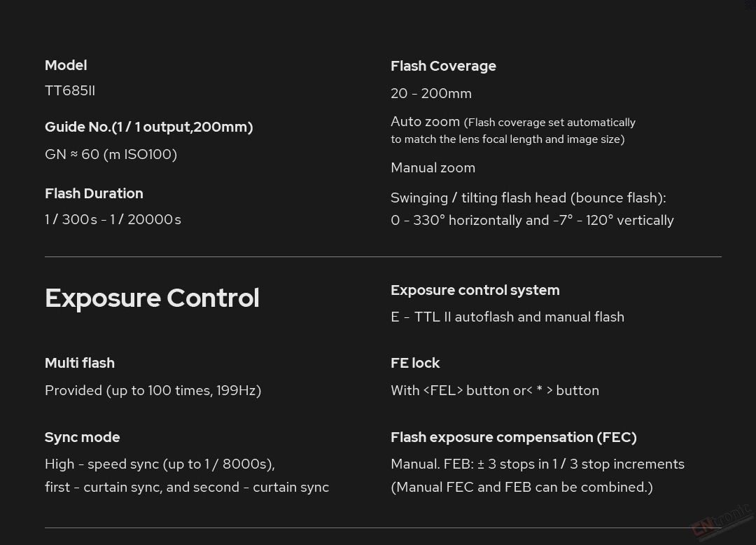Click the Guide No. heading
The width and height of the screenshot is (756, 545).
coord(149,127)
